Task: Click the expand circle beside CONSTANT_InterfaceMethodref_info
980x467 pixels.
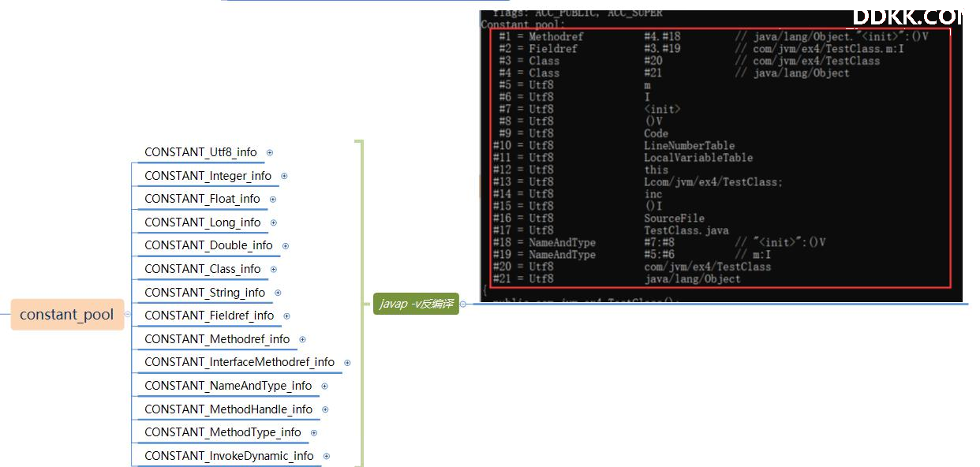Action: tap(347, 363)
